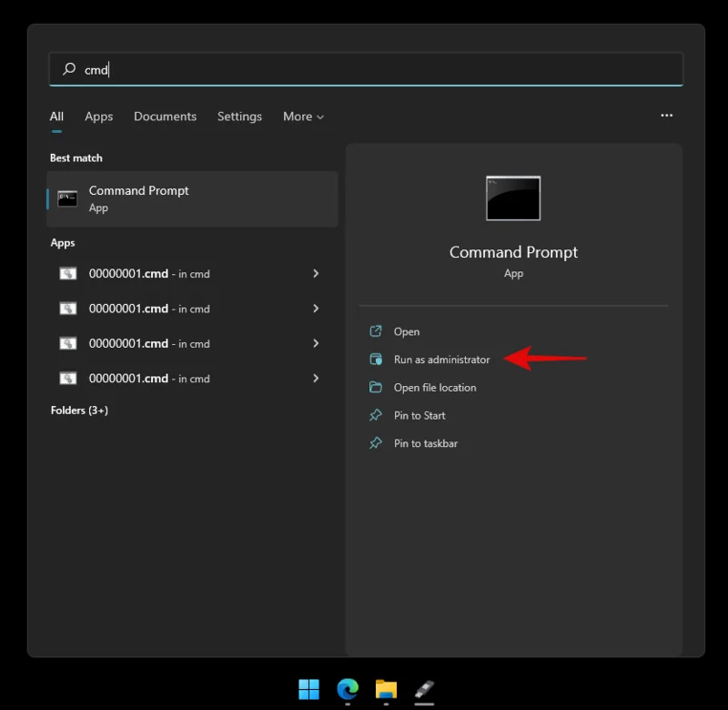The width and height of the screenshot is (728, 710).
Task: Click the Open icon next to Command Prompt
Action: coord(378,331)
